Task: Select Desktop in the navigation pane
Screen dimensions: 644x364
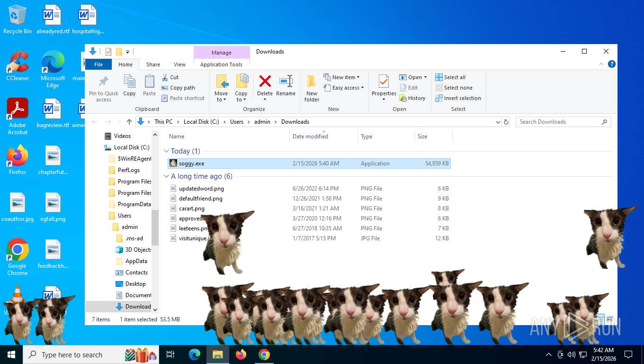Action: [135, 284]
